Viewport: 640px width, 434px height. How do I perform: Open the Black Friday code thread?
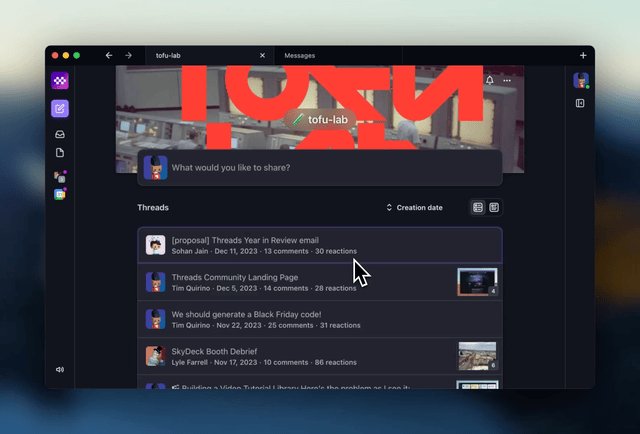click(x=320, y=319)
